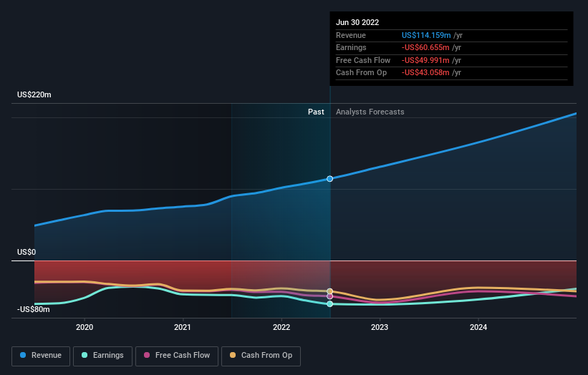This screenshot has height=375, width=588.
Task: Select the Earnings data point marker on chart
Action: (x=329, y=304)
